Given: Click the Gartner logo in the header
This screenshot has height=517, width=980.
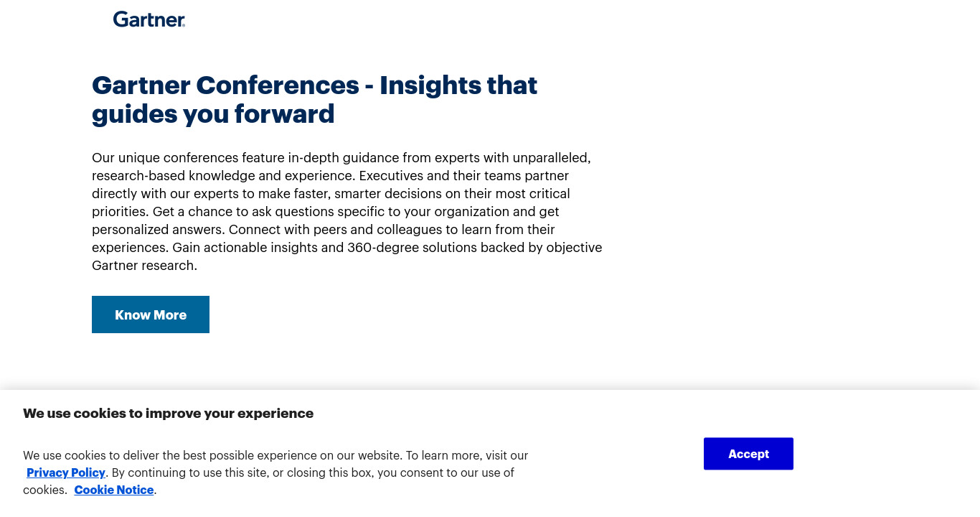Looking at the screenshot, I should tap(149, 19).
